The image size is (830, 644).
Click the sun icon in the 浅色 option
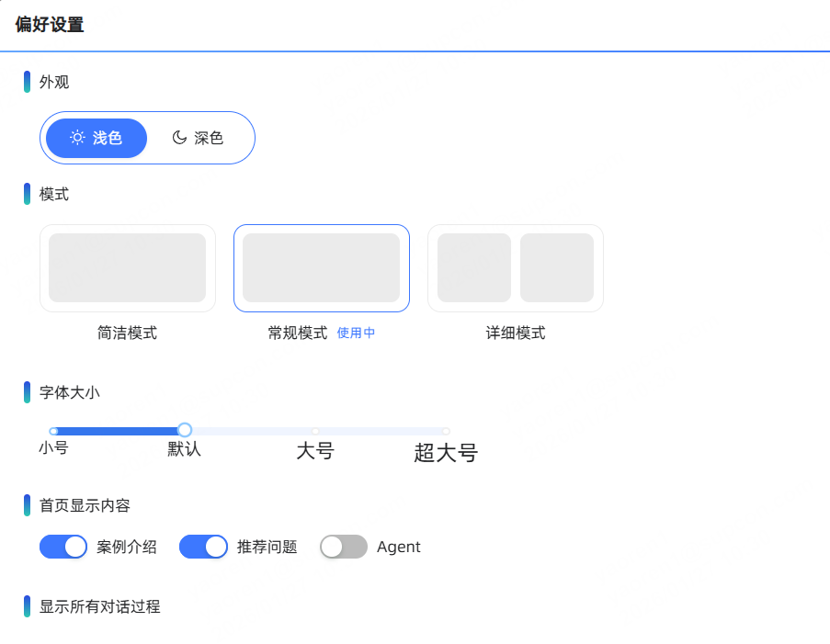coord(76,138)
